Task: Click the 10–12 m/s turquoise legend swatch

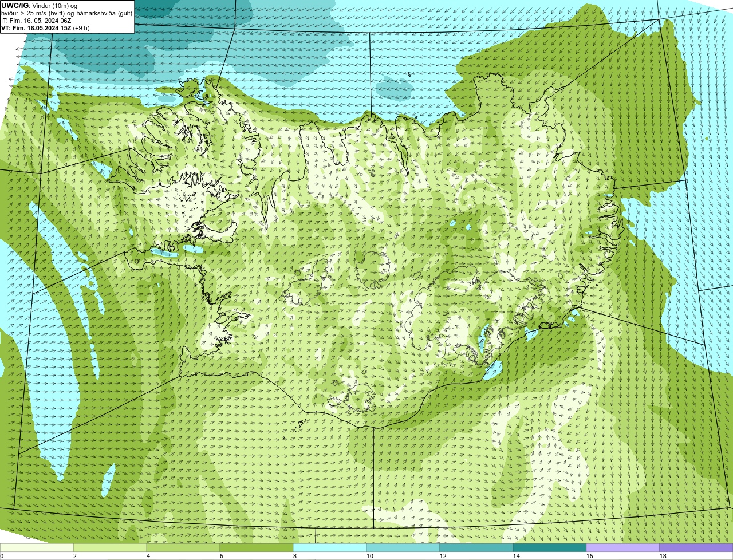Action: pos(403,547)
